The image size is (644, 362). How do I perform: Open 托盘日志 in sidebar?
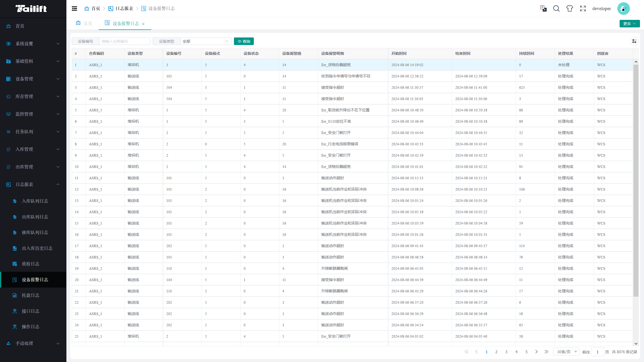30,295
